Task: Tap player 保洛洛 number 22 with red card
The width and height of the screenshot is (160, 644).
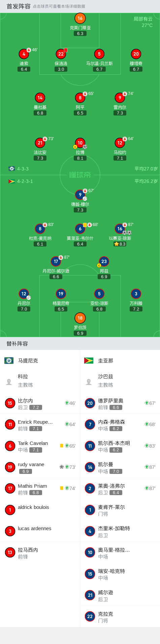Action: [61, 54]
